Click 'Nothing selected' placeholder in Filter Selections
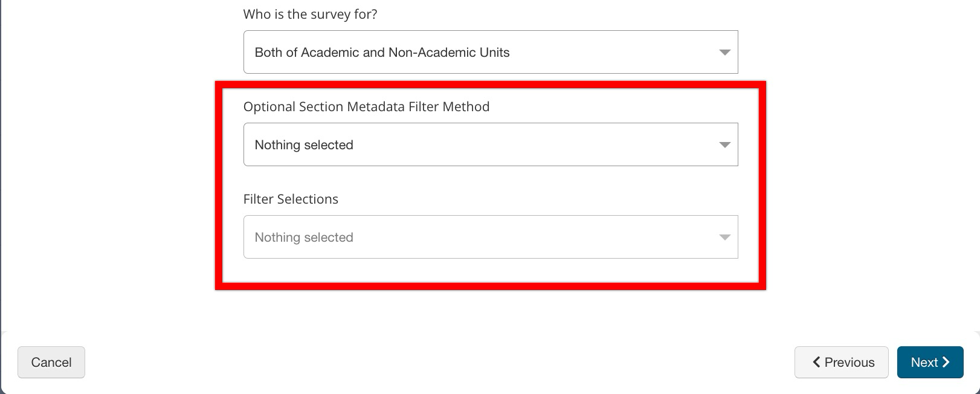 (304, 237)
